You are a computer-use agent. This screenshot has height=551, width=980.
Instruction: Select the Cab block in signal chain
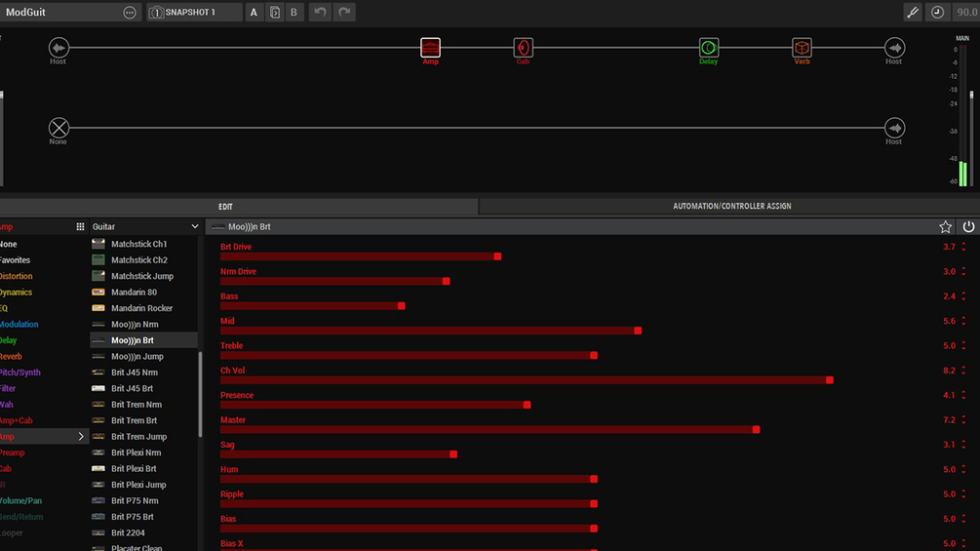[x=523, y=48]
